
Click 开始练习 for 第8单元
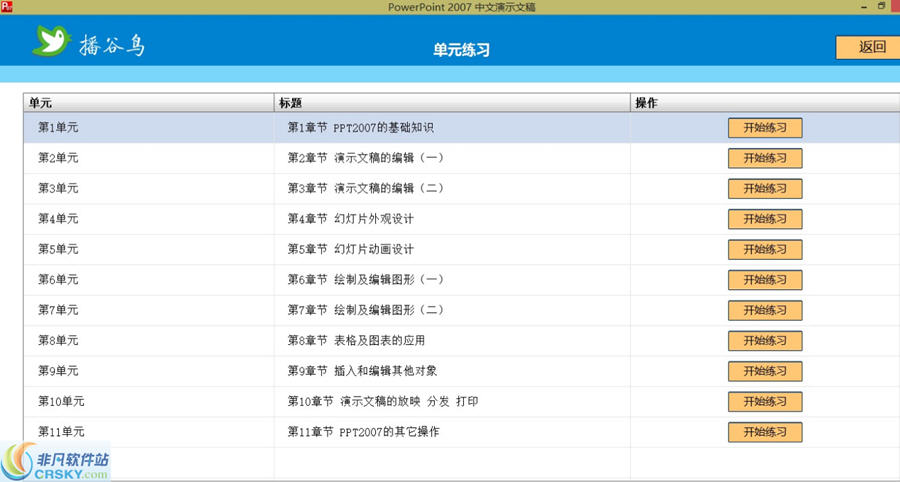pyautogui.click(x=765, y=340)
